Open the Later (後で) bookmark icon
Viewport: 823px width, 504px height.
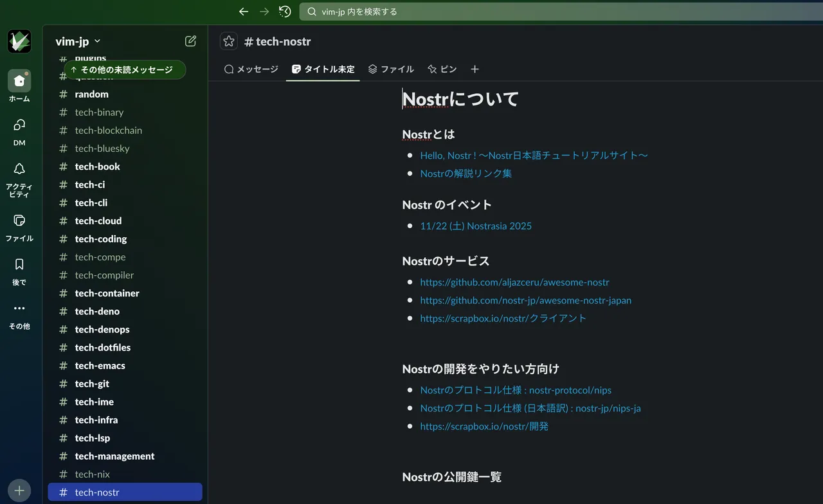[x=19, y=264]
